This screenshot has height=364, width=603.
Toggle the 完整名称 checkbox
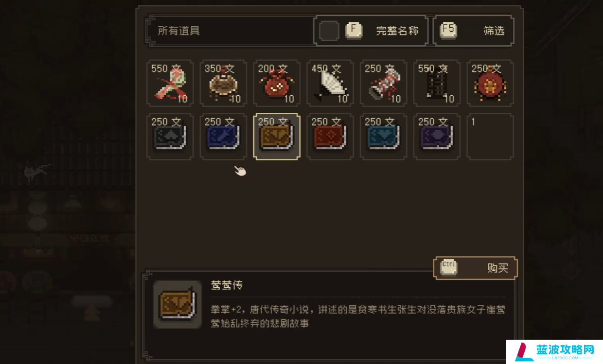coord(329,31)
